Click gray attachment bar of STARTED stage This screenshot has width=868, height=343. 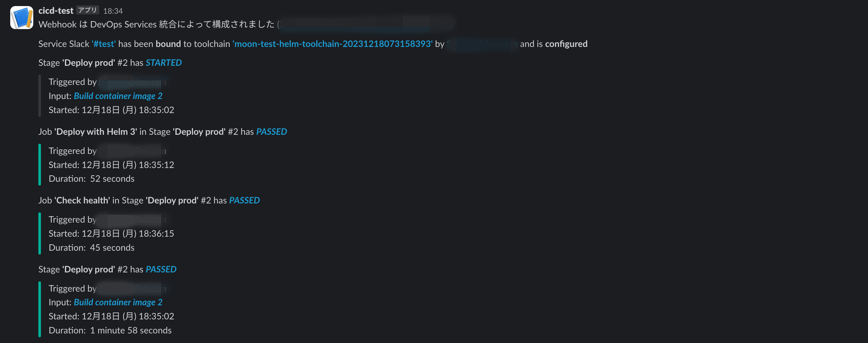(40, 96)
